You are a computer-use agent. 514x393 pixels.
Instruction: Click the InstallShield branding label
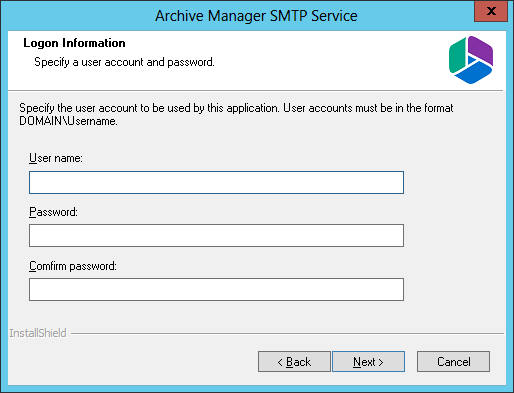pos(38,333)
